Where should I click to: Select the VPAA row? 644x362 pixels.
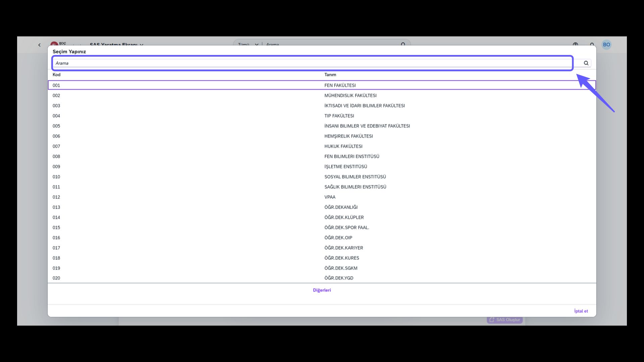point(322,197)
